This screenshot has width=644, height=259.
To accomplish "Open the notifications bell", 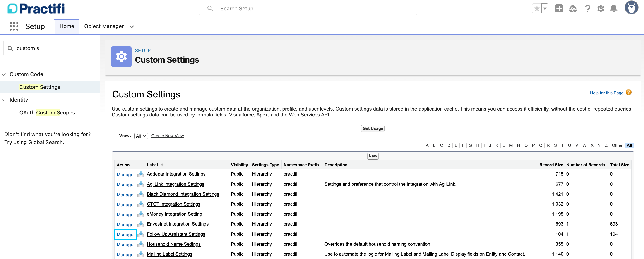I will tap(613, 9).
